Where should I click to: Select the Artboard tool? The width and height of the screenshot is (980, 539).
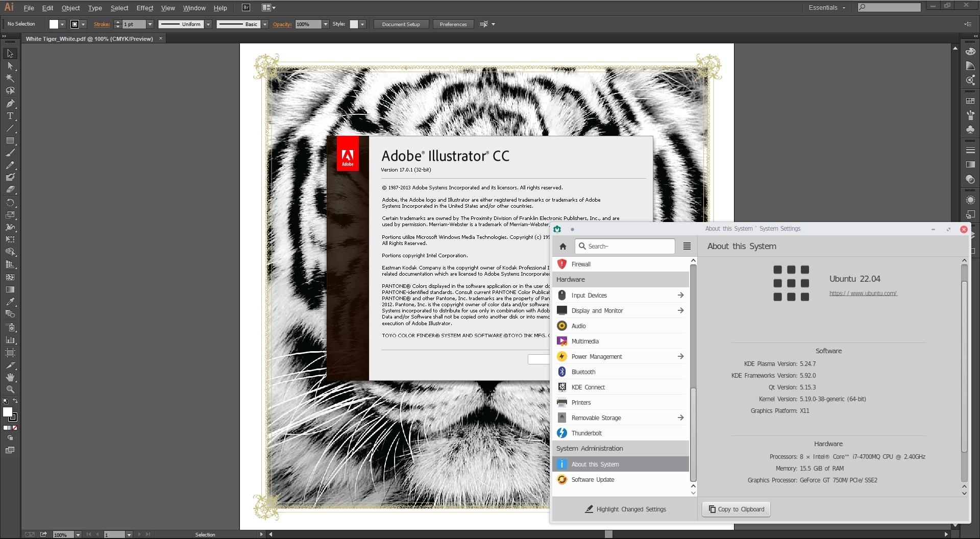tap(10, 353)
